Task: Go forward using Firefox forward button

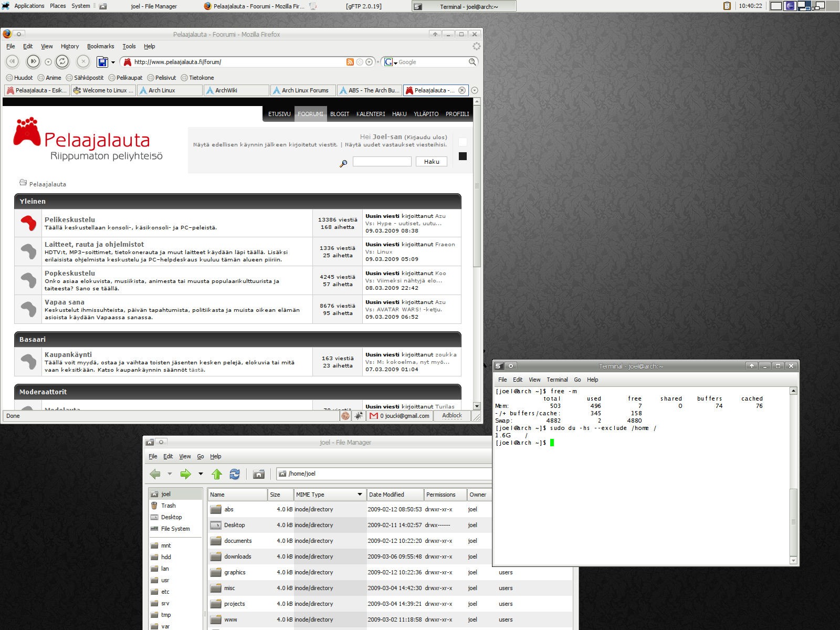Action: (33, 61)
